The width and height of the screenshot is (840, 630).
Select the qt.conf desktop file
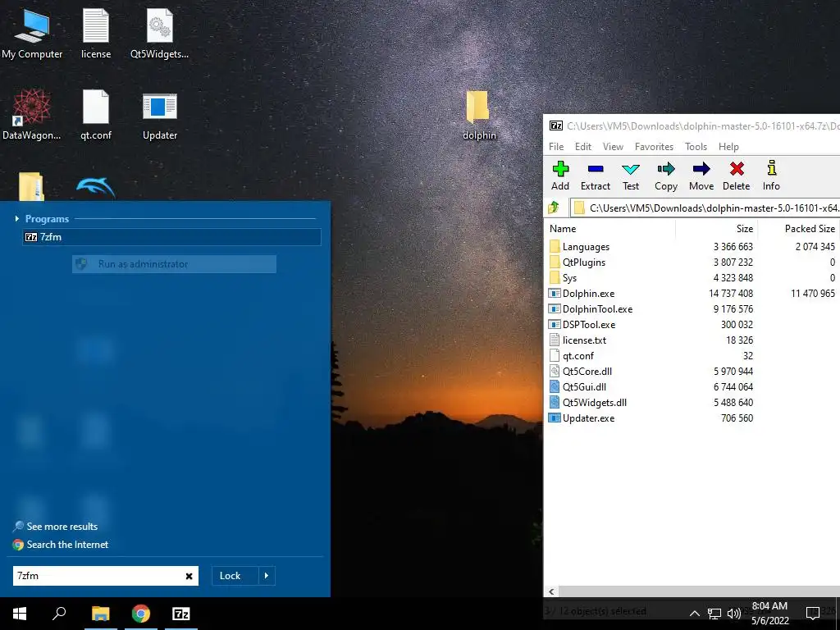(x=96, y=115)
